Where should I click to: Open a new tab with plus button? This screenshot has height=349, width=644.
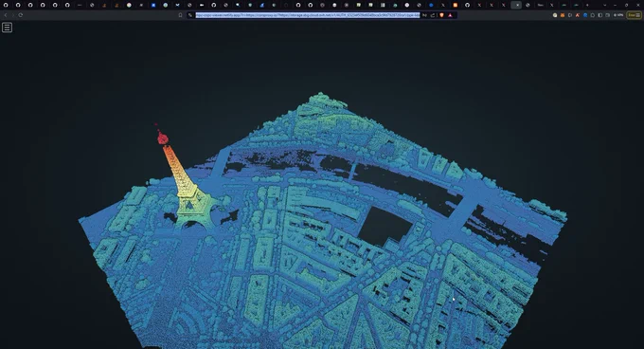pos(587,5)
